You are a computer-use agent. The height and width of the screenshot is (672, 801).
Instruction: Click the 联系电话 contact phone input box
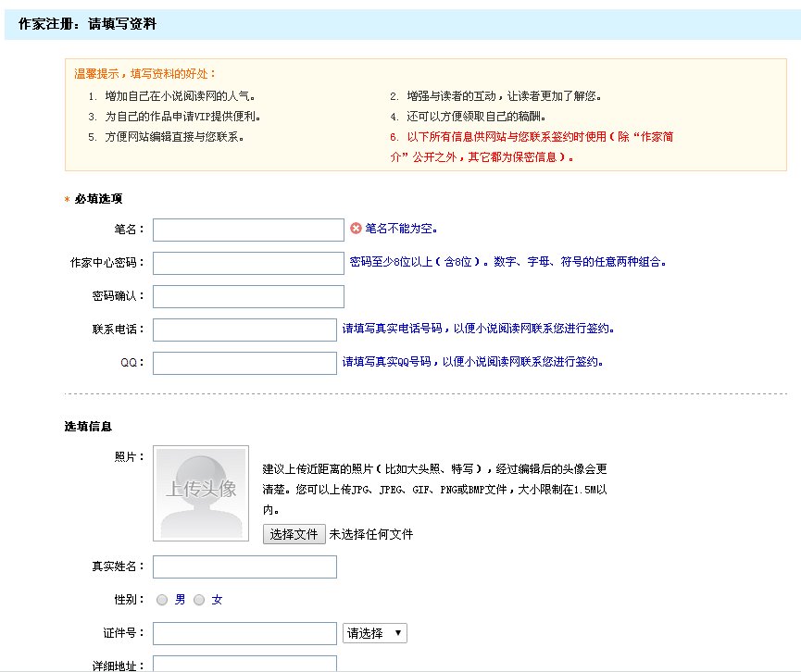[244, 329]
